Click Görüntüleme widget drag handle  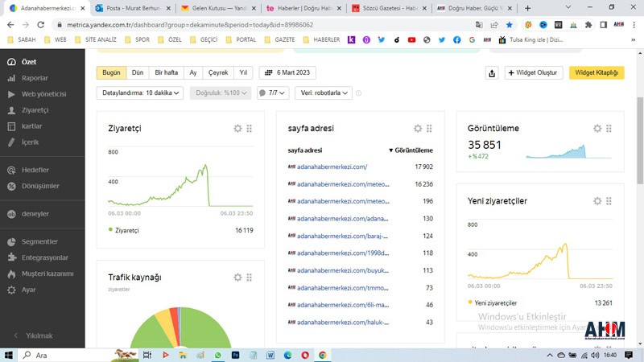609,129
